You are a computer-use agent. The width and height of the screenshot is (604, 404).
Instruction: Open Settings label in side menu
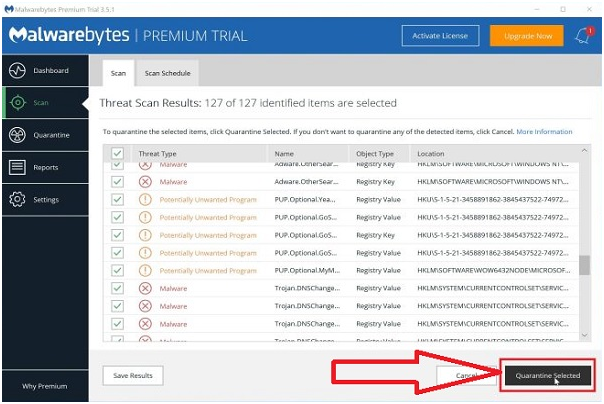click(46, 199)
